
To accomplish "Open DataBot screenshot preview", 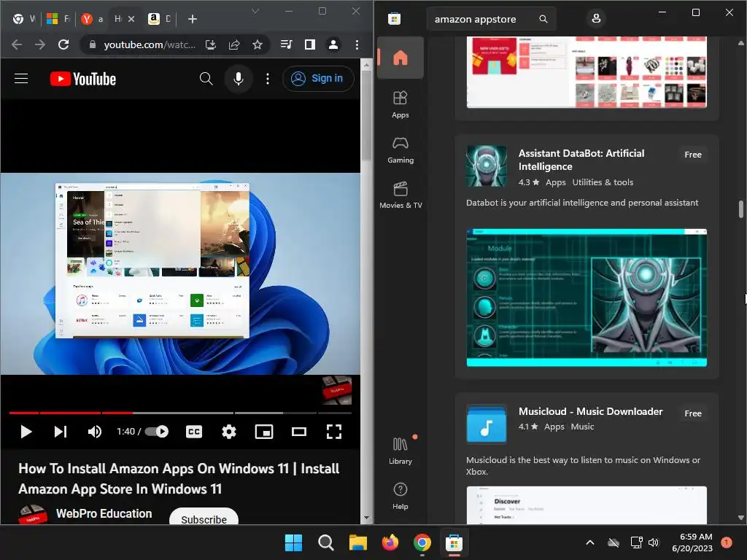I will (587, 297).
